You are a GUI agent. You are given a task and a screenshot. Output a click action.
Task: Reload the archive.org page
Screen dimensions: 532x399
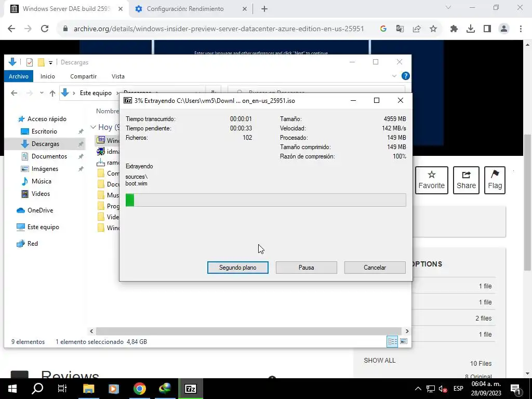45,29
